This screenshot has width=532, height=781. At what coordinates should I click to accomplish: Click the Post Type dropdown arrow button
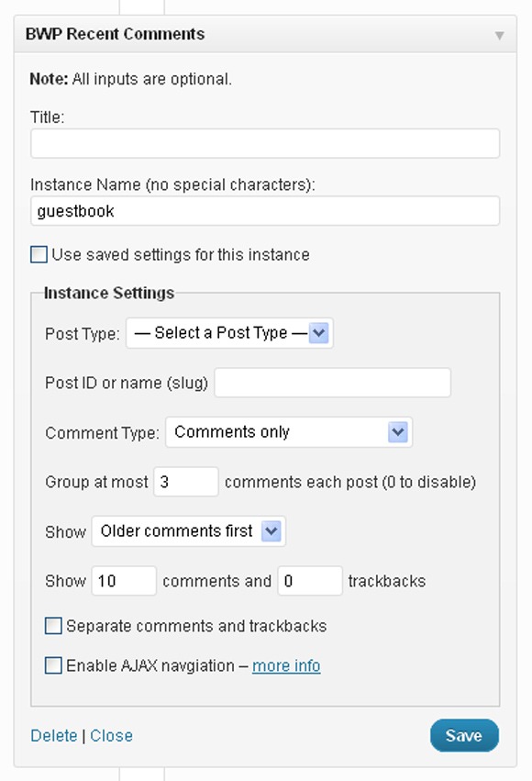click(318, 333)
